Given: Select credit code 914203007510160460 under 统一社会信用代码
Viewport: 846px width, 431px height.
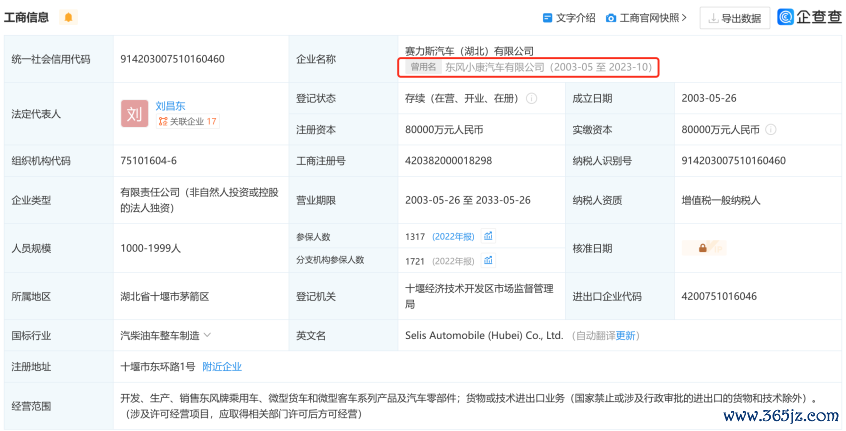Looking at the screenshot, I should coord(172,59).
